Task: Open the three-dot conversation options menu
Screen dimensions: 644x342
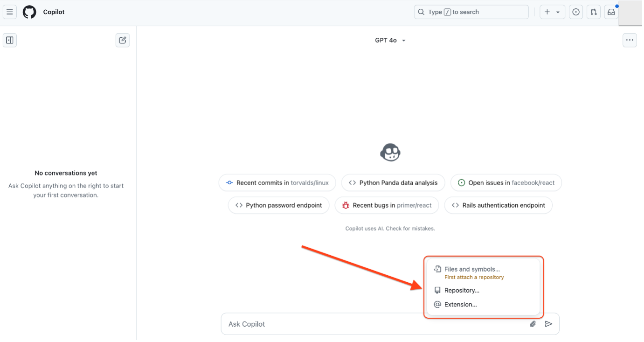Action: (x=630, y=40)
